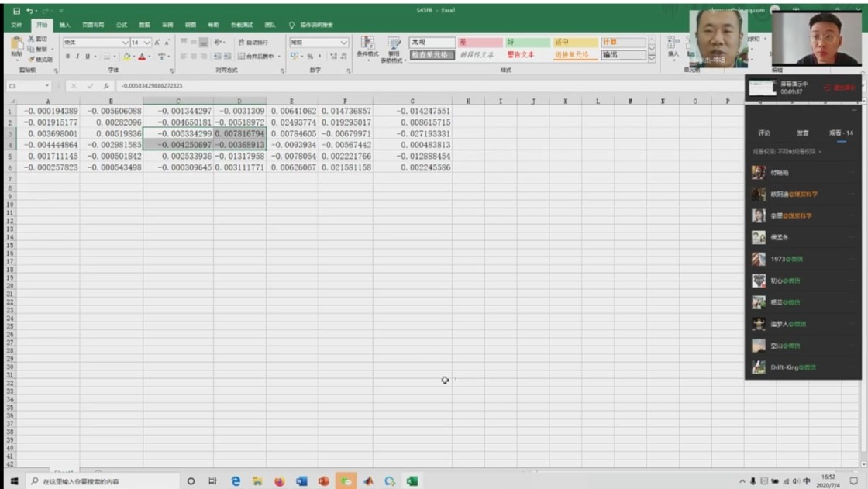
Task: Apply the 好 (Good) cell style
Action: point(527,42)
